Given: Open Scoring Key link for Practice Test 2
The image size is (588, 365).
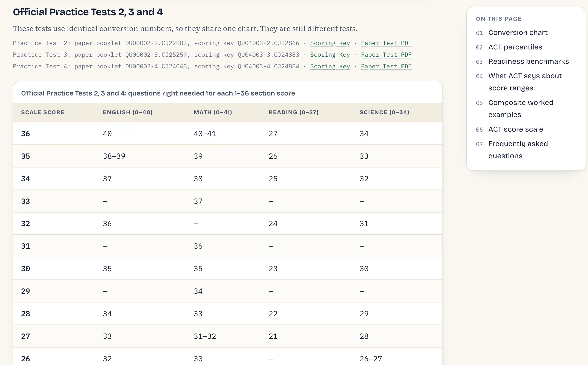Looking at the screenshot, I should pos(330,43).
